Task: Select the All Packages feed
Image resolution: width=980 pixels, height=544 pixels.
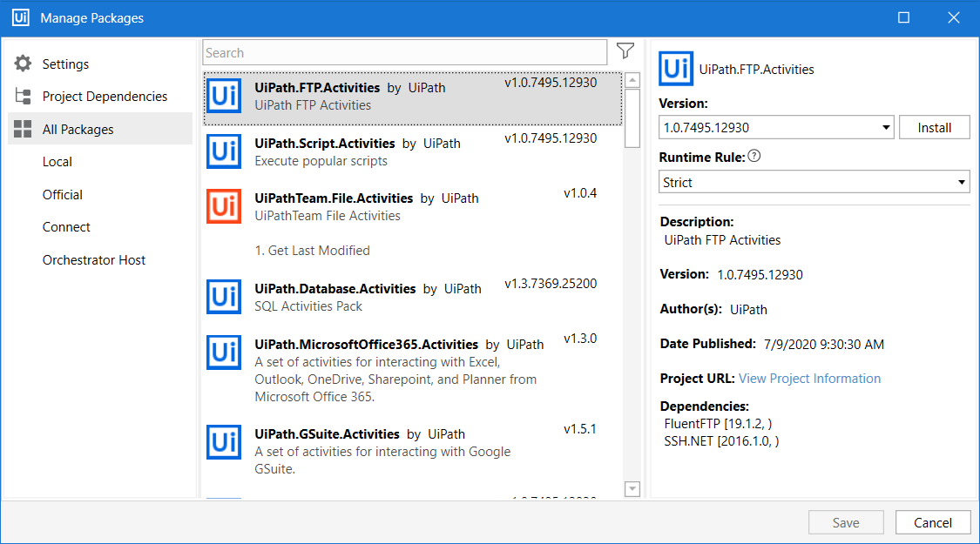Action: point(100,129)
